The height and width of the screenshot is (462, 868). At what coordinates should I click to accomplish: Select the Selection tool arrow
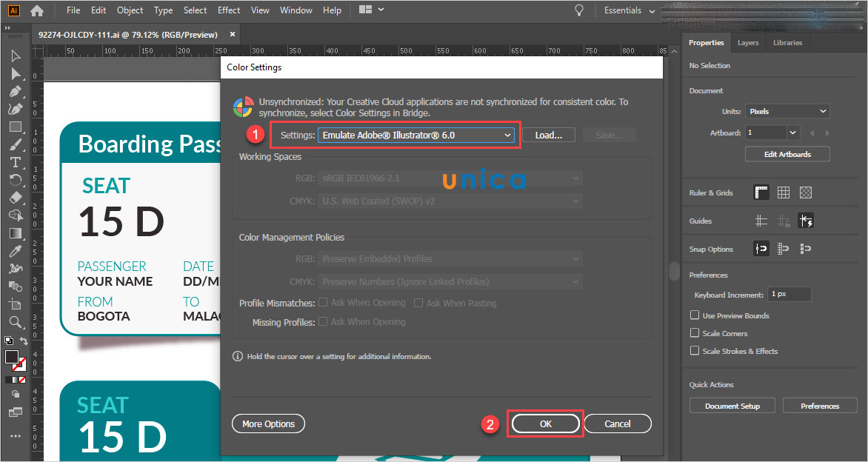16,56
